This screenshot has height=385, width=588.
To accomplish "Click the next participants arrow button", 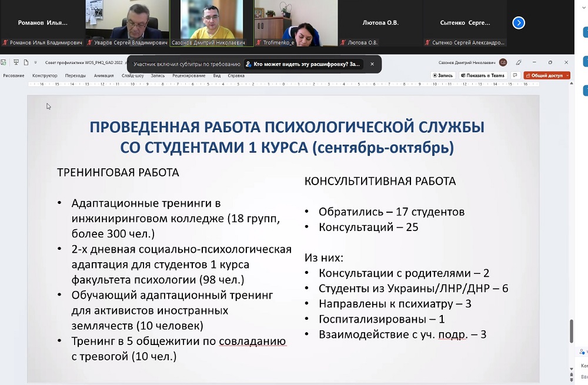I will click(x=518, y=23).
